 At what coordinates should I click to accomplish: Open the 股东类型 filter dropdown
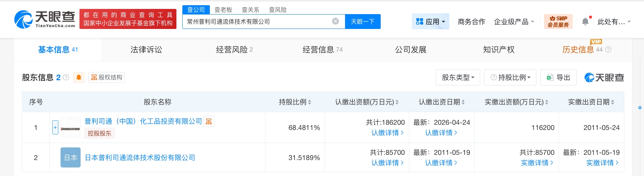(458, 77)
